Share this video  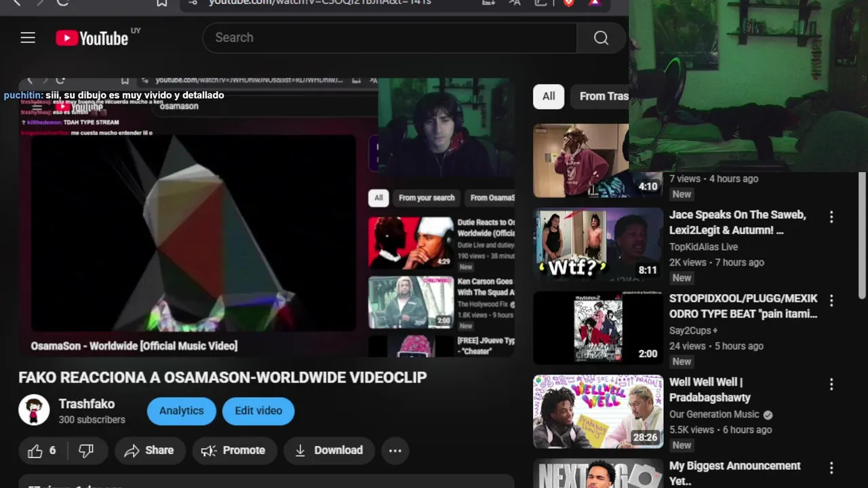[x=150, y=451]
